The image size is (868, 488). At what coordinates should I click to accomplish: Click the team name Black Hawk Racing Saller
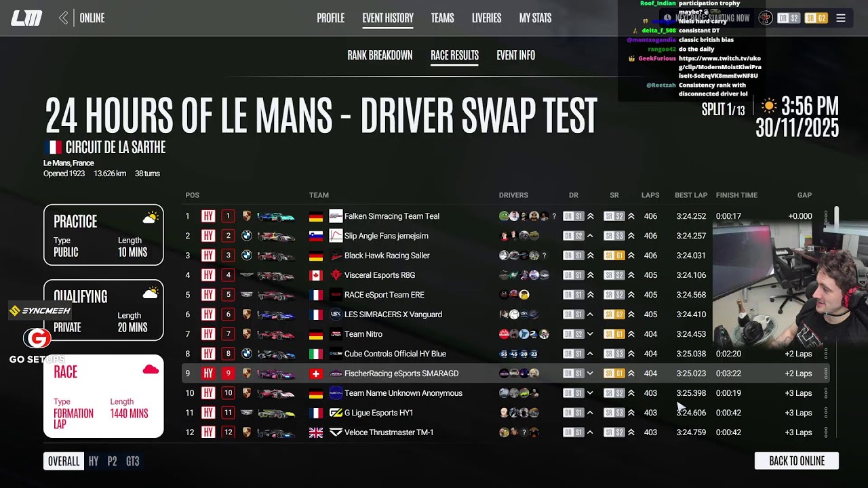click(x=387, y=256)
